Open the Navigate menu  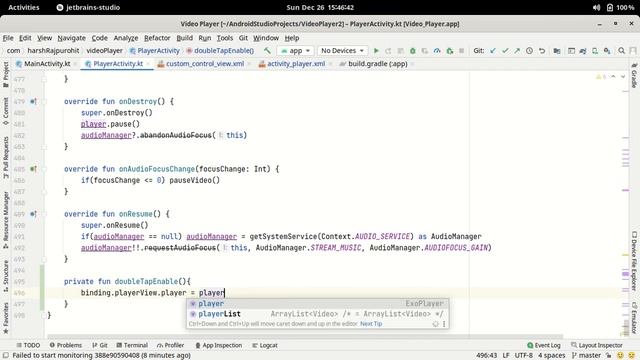71,38
